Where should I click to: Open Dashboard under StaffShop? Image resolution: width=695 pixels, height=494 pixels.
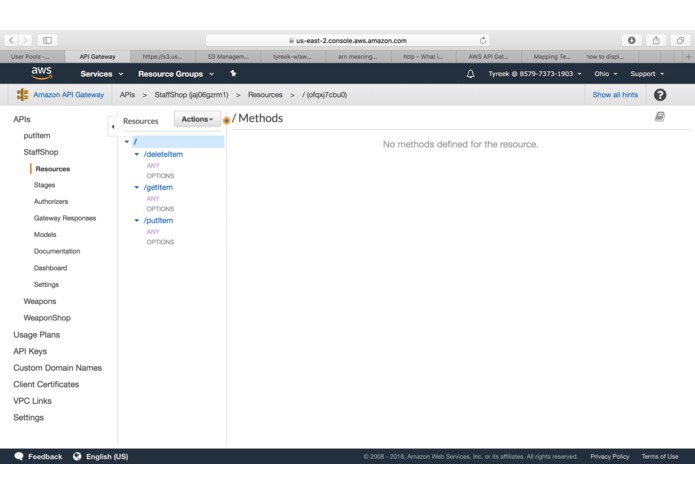pyautogui.click(x=50, y=268)
